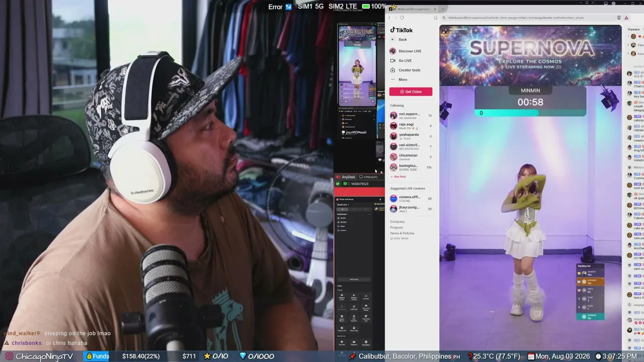This screenshot has height=362, width=644.
Task: Focus the browser address bar URL
Action: (516, 18)
